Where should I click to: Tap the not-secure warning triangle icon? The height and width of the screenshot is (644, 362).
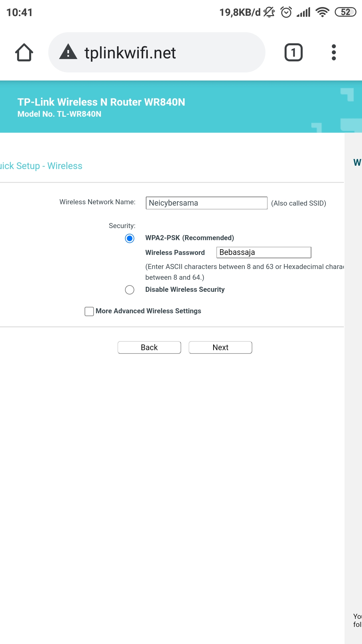click(68, 52)
